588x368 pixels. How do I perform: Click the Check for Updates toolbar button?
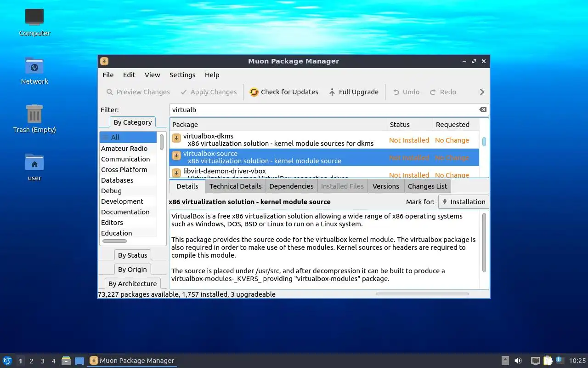click(284, 92)
